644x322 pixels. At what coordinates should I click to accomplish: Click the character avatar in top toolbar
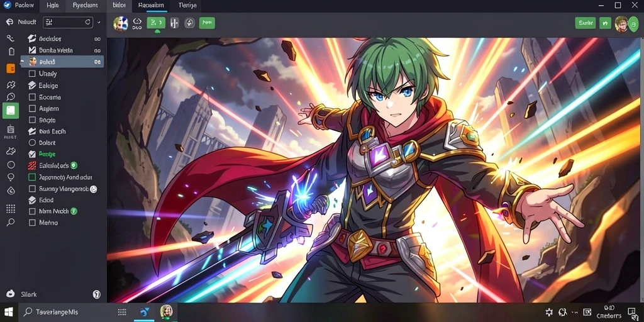[x=120, y=23]
